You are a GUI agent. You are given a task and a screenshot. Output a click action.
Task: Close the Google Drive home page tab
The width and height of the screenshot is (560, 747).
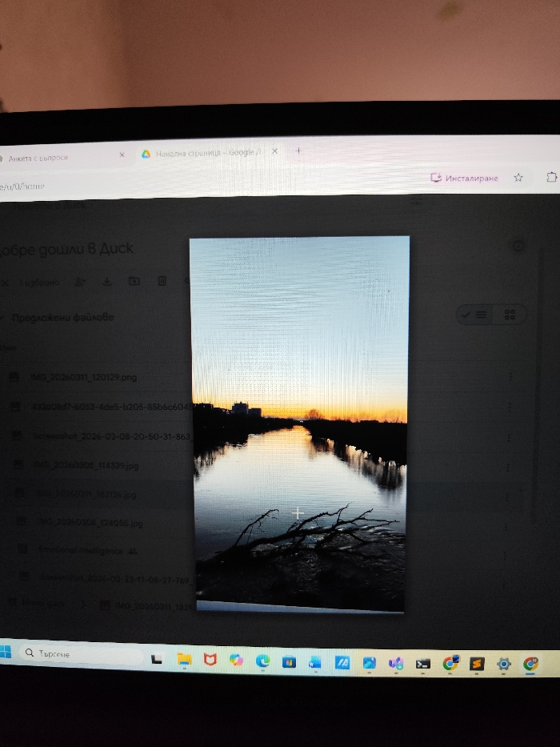274,151
